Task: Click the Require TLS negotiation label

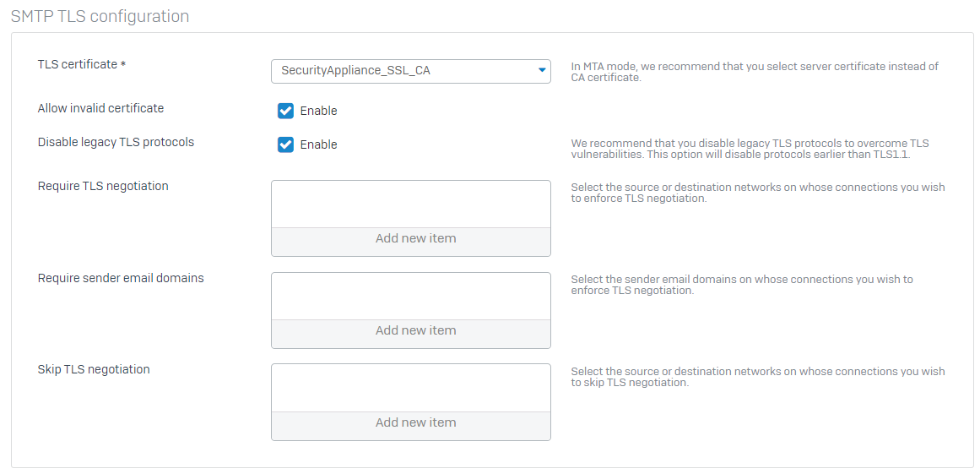Action: pyautogui.click(x=103, y=186)
